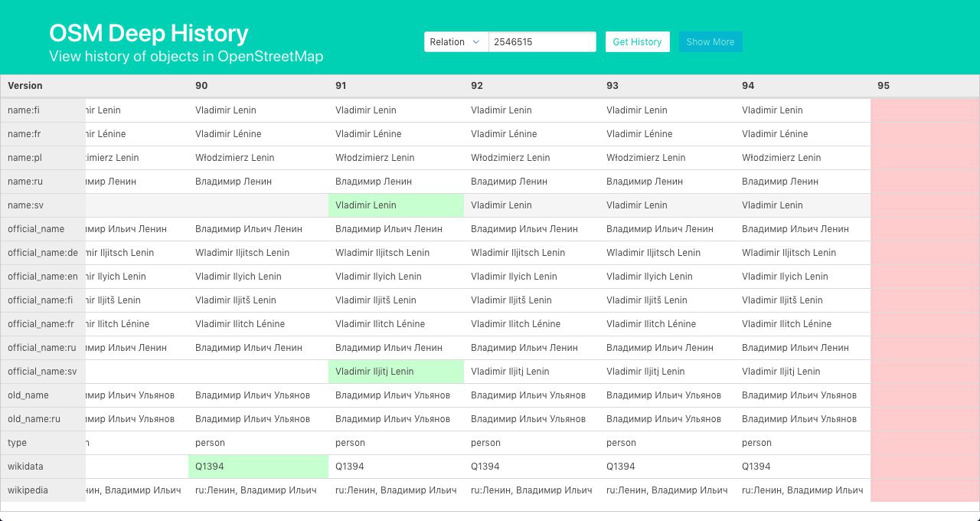Click Владимир Ильич Ульянов in version 90 old_name row
The width and height of the screenshot is (980, 521).
pos(253,395)
